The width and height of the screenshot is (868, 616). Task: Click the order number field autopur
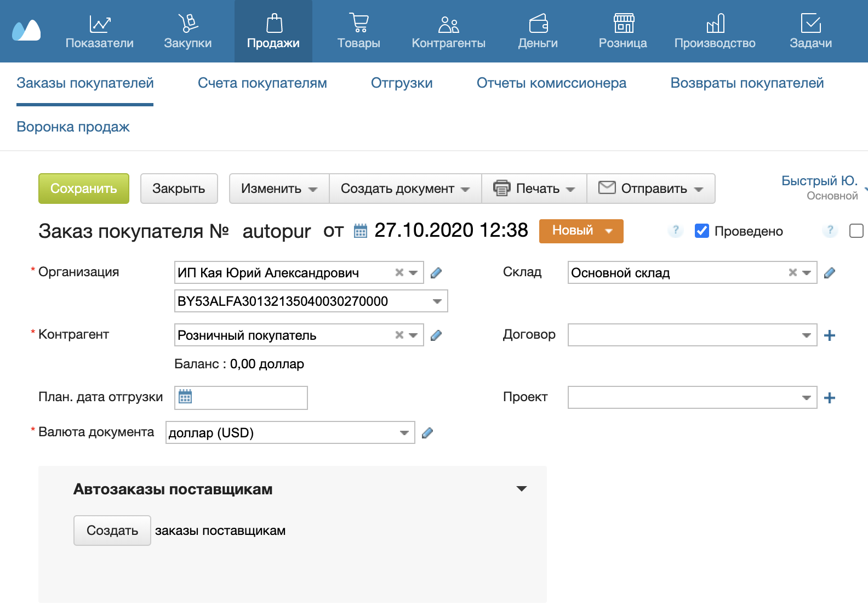277,231
